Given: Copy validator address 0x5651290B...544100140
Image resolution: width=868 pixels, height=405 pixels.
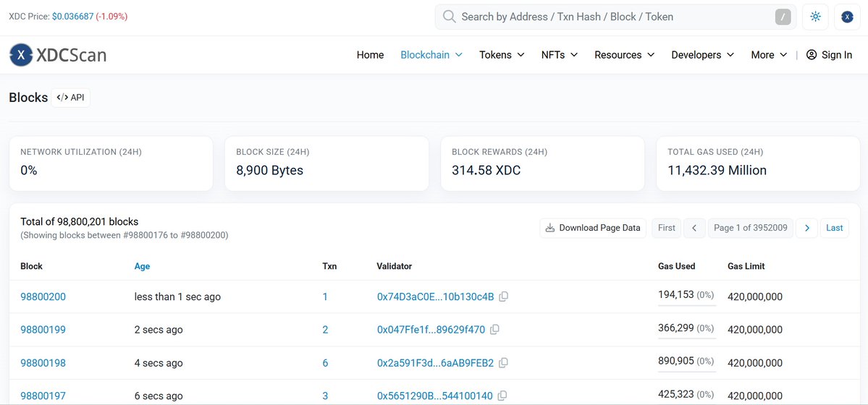Looking at the screenshot, I should 502,396.
